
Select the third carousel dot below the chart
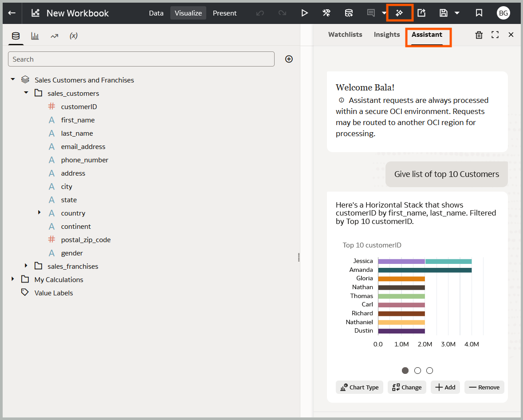pos(429,370)
